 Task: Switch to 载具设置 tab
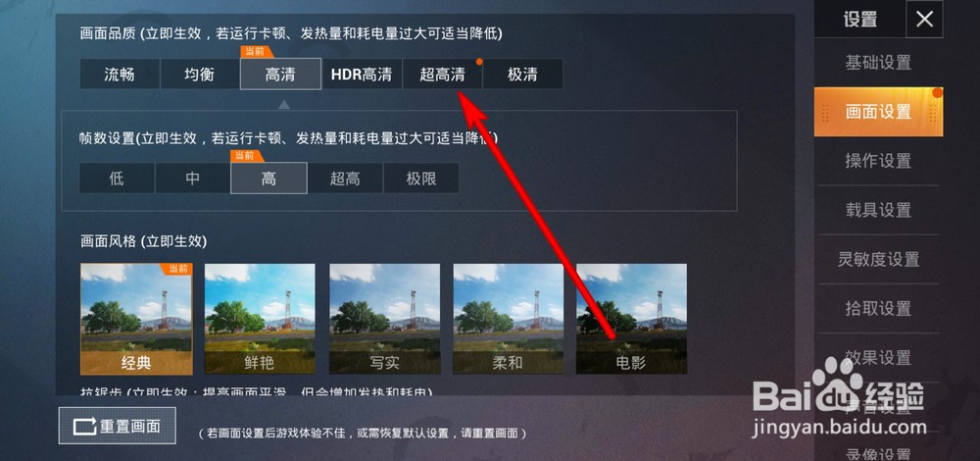click(878, 210)
